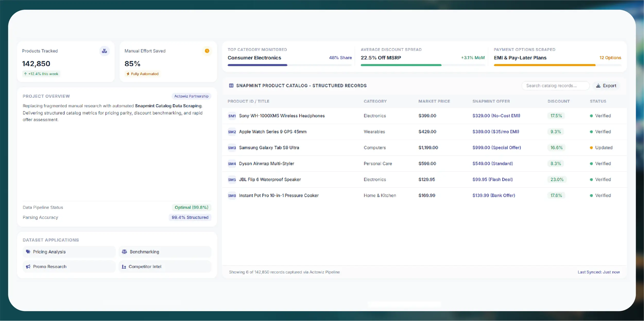The height and width of the screenshot is (321, 644).
Task: Click the 16.6% discount badge
Action: tap(556, 148)
